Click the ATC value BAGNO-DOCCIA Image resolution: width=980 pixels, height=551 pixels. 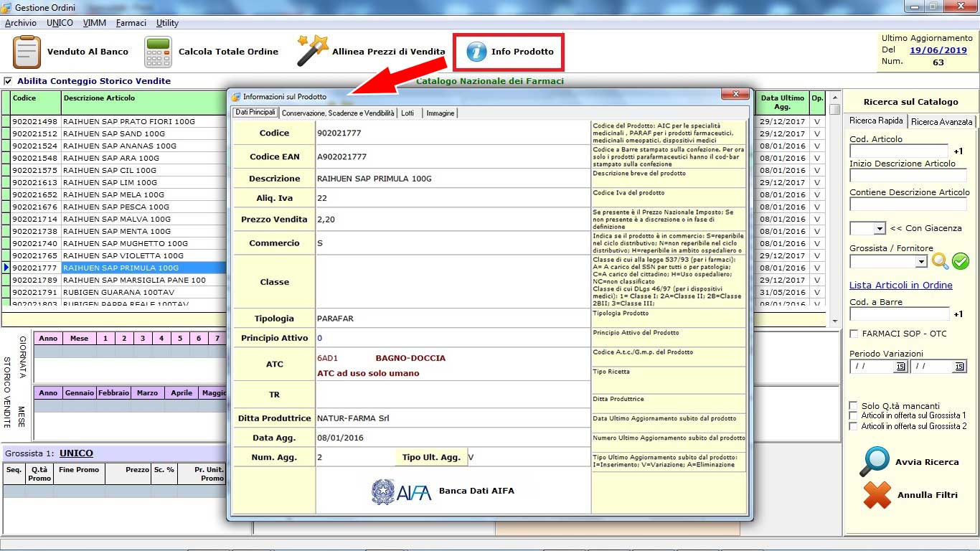click(410, 358)
